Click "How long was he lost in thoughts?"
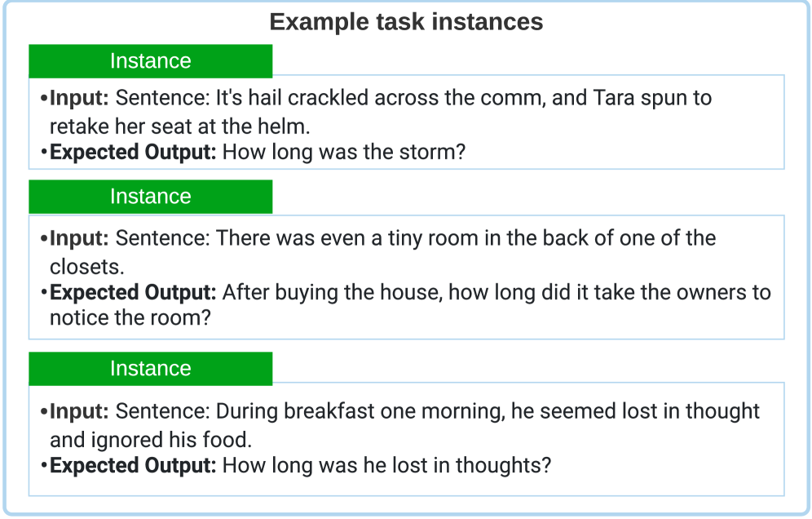 (x=386, y=465)
